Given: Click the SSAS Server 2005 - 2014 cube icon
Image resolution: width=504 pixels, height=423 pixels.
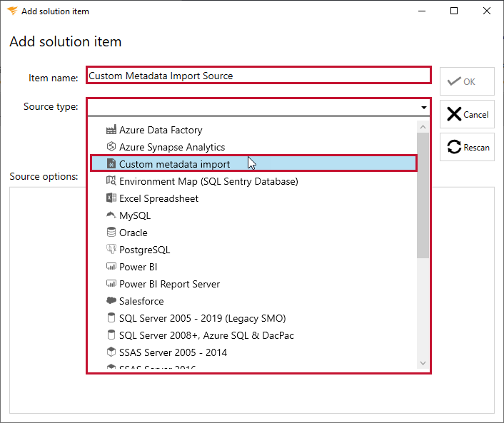Looking at the screenshot, I should (x=111, y=352).
